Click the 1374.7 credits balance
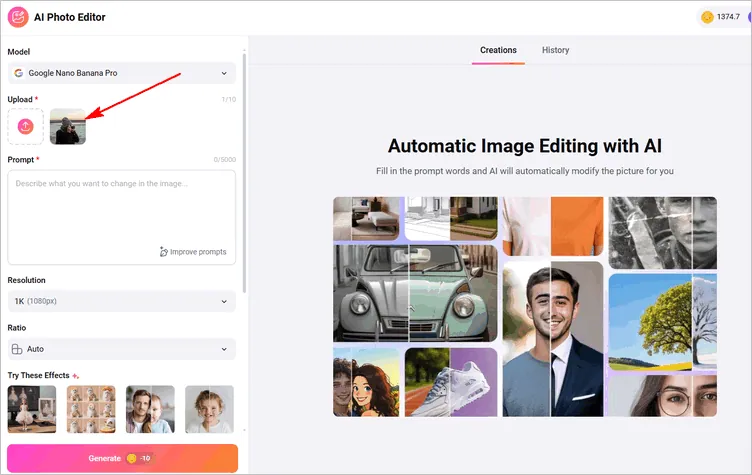 [728, 17]
